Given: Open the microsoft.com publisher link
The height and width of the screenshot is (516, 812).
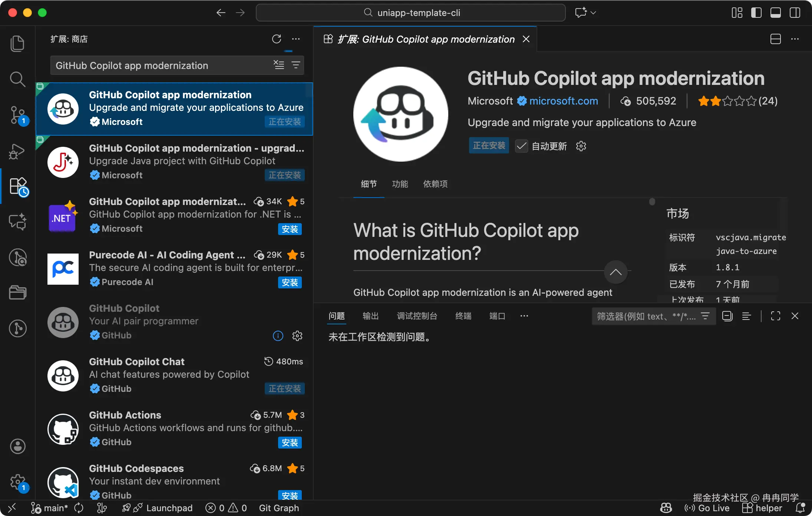Looking at the screenshot, I should pos(563,101).
